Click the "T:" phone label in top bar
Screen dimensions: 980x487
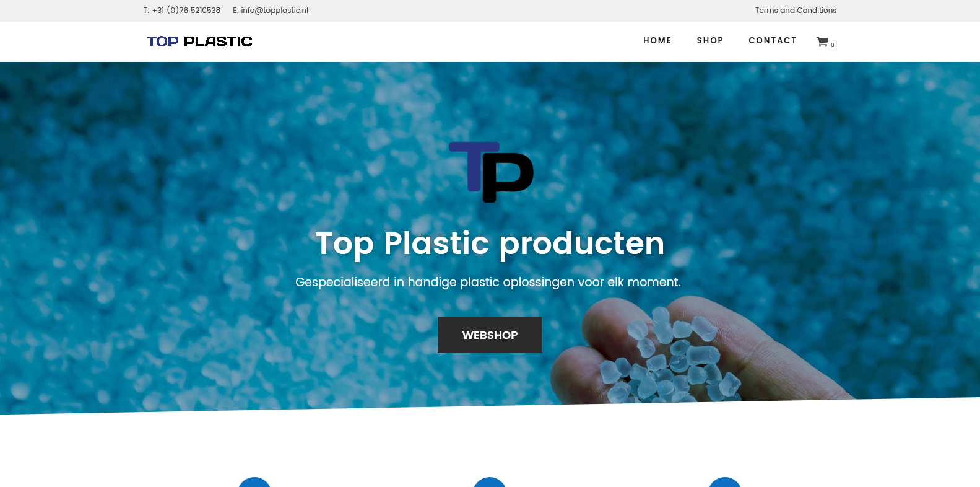point(146,11)
